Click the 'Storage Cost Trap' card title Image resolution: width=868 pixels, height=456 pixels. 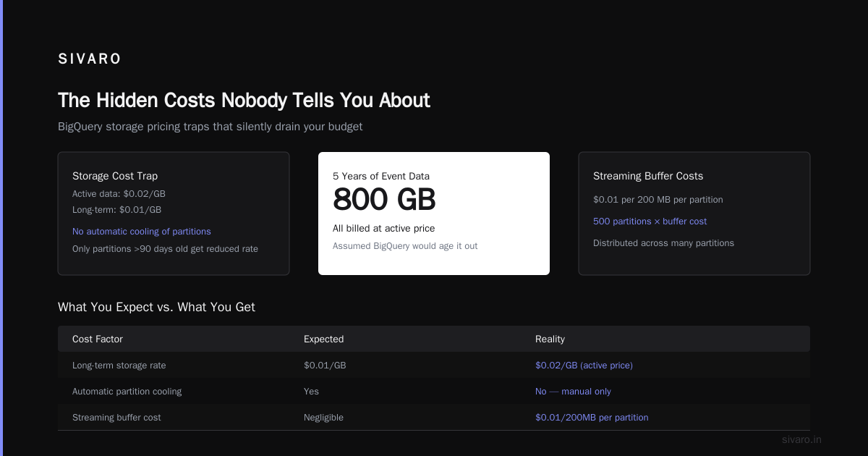click(115, 176)
